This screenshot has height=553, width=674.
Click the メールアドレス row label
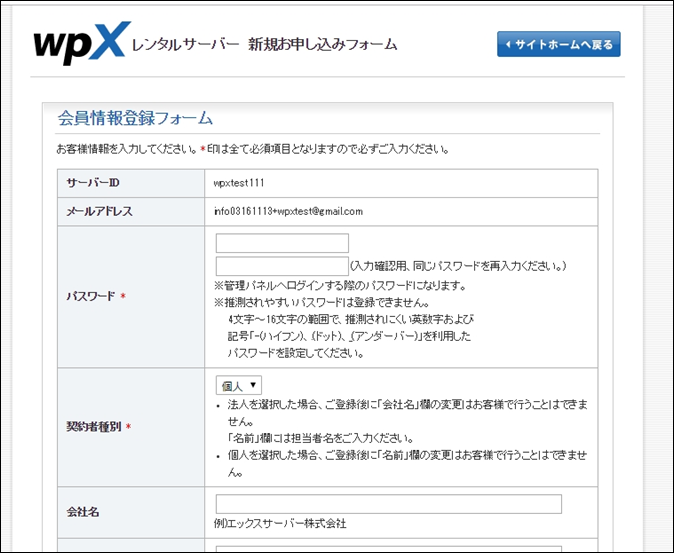click(x=99, y=211)
